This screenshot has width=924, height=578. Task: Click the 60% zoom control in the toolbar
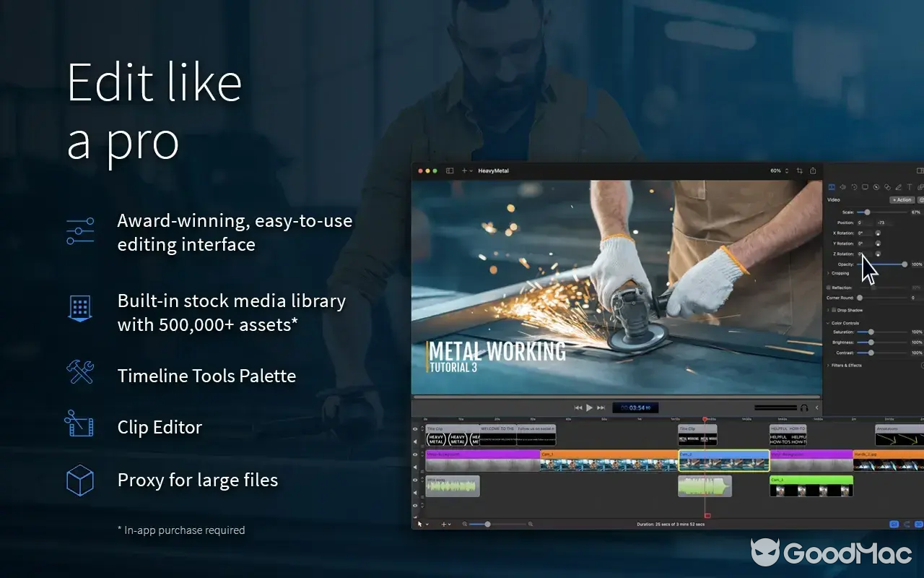click(775, 171)
